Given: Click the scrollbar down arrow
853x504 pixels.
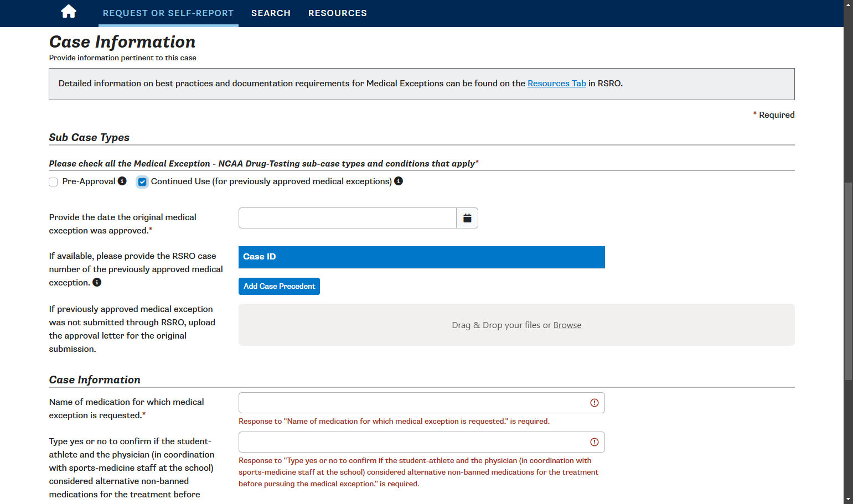Looking at the screenshot, I should click(848, 500).
